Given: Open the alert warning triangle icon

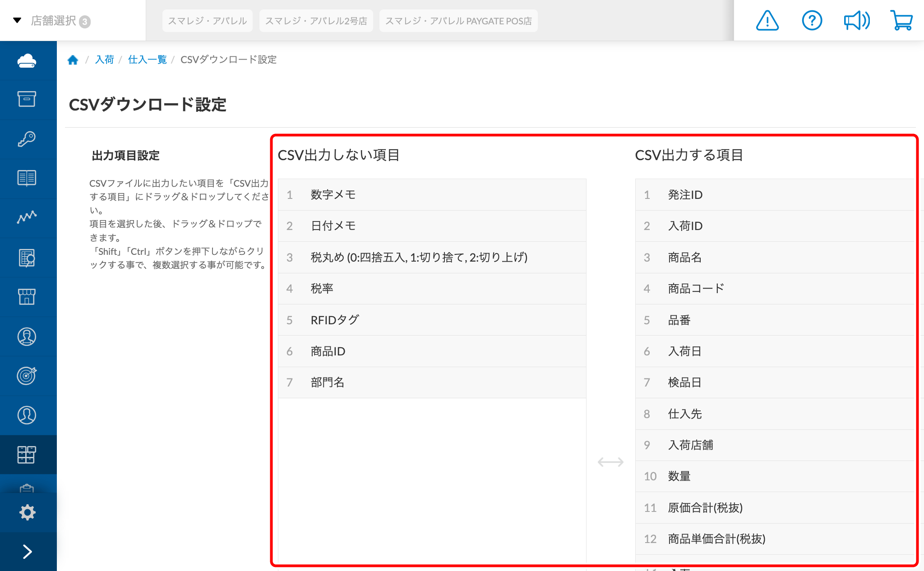Looking at the screenshot, I should pyautogui.click(x=767, y=21).
